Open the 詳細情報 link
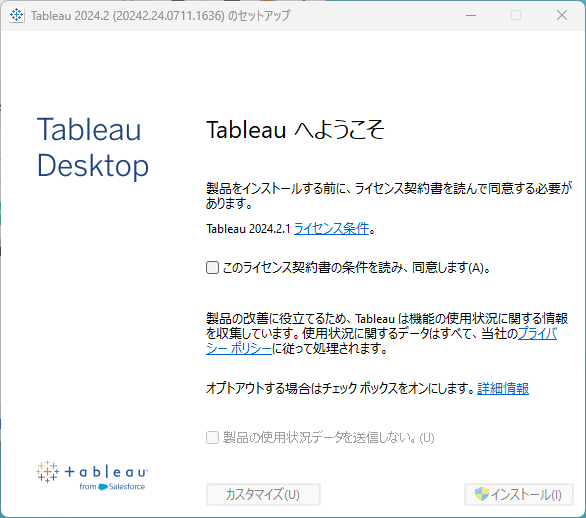 pos(503,389)
